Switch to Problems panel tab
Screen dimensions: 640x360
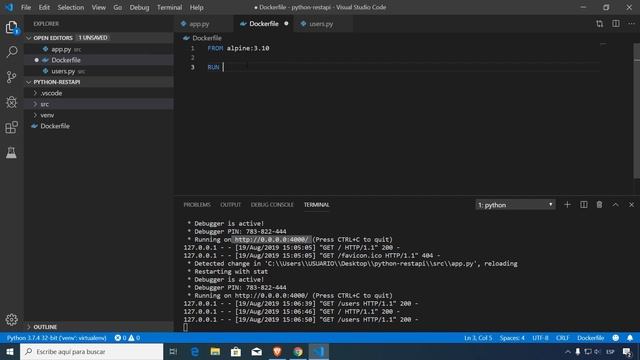tap(197, 204)
